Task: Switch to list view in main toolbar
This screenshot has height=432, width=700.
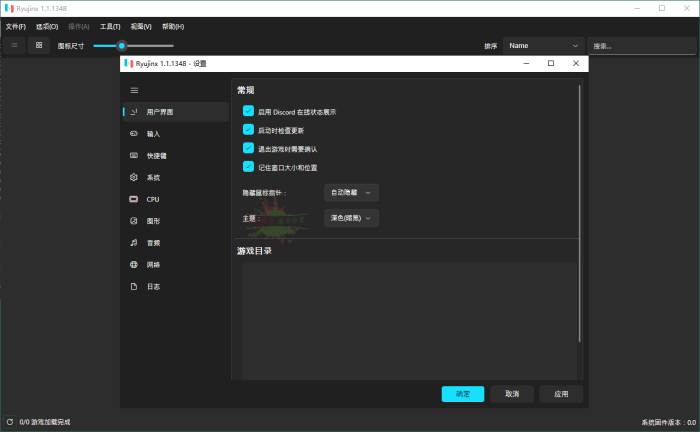Action: coord(14,45)
